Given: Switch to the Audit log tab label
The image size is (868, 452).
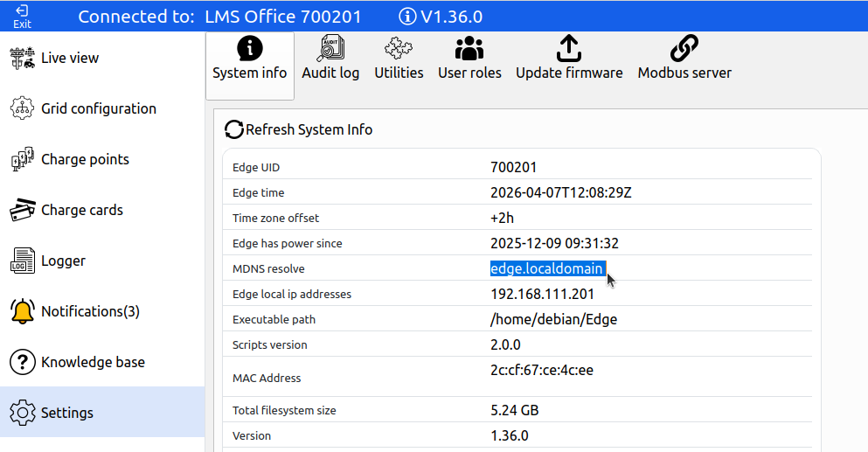Looking at the screenshot, I should (330, 73).
